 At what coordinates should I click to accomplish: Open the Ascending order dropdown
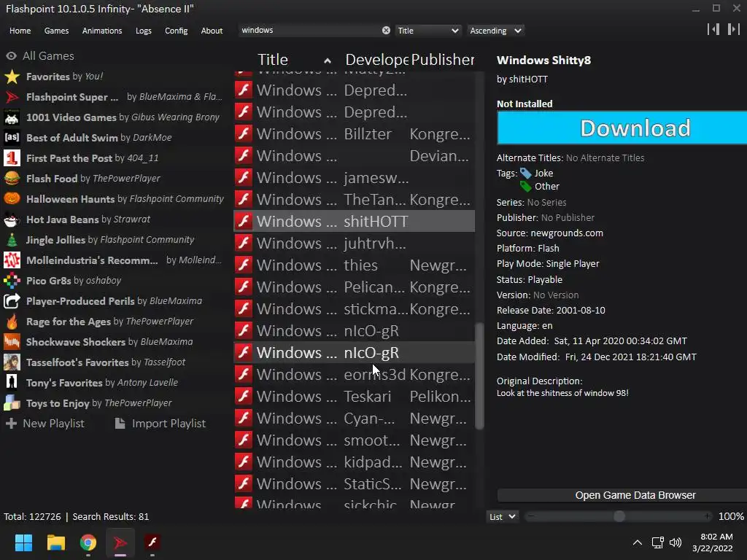pyautogui.click(x=495, y=31)
